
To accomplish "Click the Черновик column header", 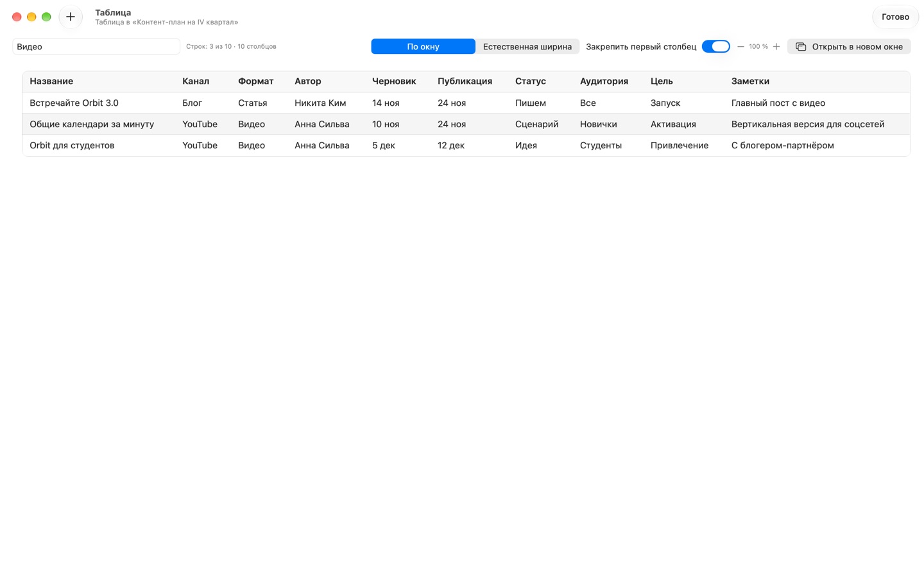I will pyautogui.click(x=394, y=81).
